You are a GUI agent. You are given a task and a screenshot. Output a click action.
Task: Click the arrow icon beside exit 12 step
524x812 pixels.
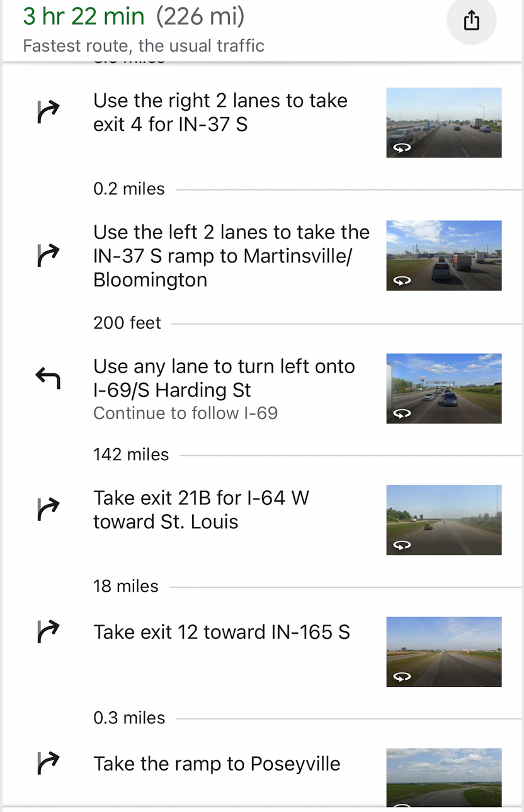[x=48, y=631]
